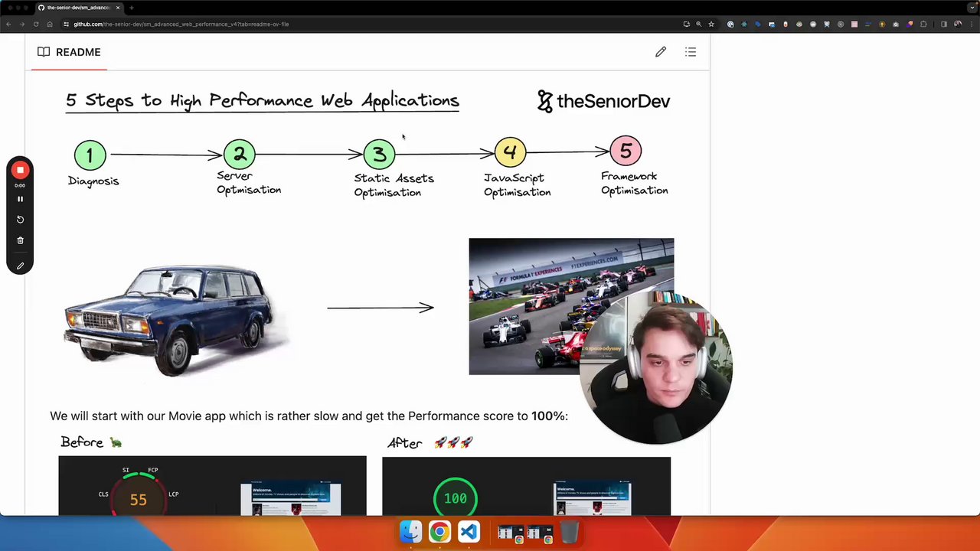Viewport: 980px width, 551px height.
Task: Click the After screenshot with score 100
Action: pyautogui.click(x=526, y=485)
